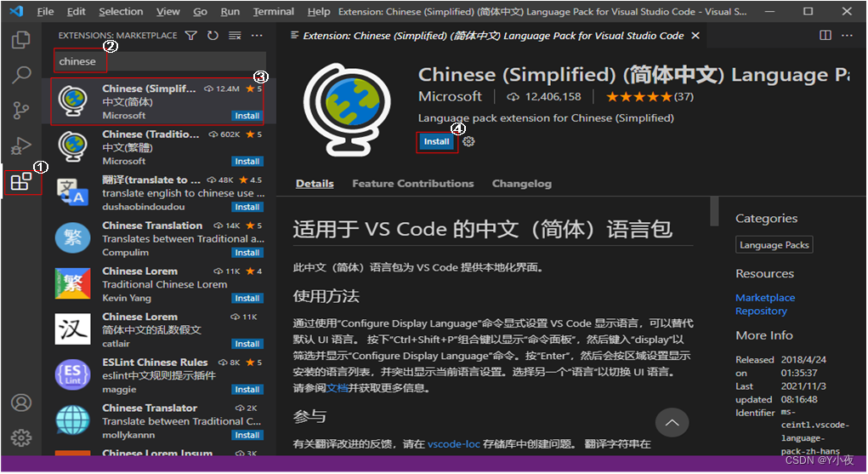The height and width of the screenshot is (474, 868).
Task: Install Chinese Translator by mollykannn
Action: [247, 435]
